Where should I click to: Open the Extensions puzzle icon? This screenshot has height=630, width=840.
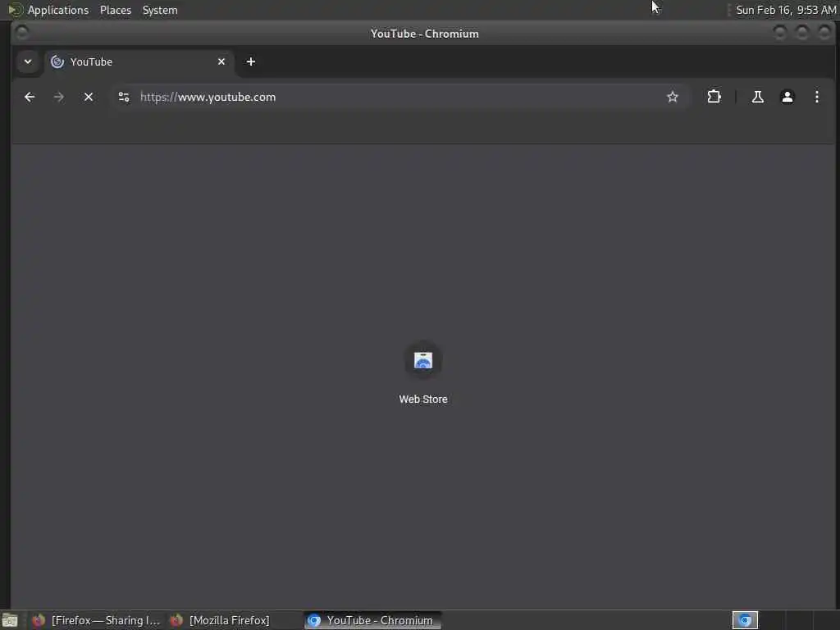(x=714, y=97)
